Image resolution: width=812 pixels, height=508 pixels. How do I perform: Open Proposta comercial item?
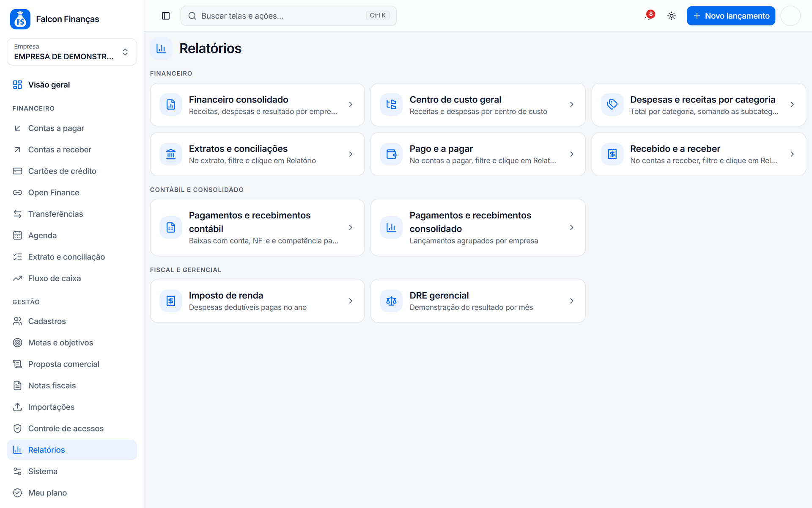point(72,364)
